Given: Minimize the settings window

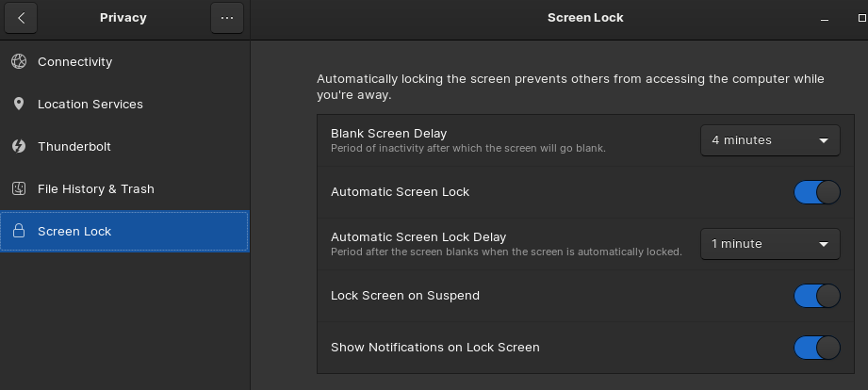Looking at the screenshot, I should coord(825,18).
